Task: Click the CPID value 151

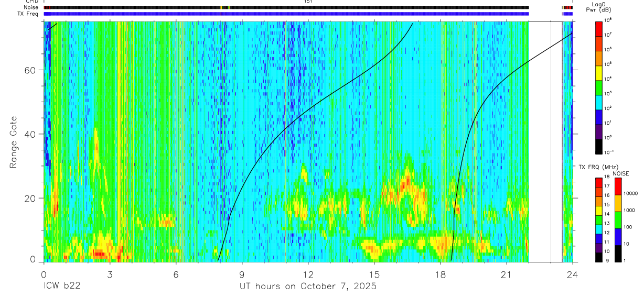Action: (308, 2)
